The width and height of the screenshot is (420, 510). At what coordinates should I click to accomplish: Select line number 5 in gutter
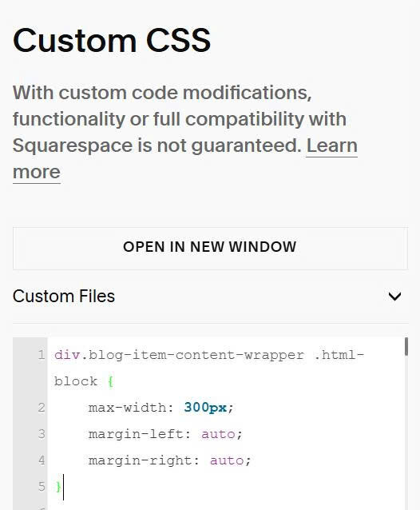click(42, 487)
